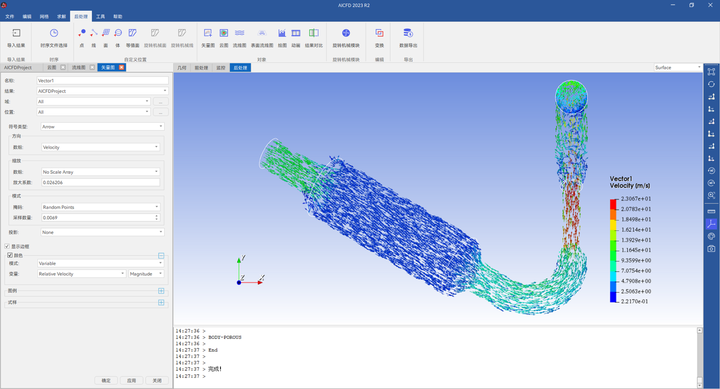Open the 数据导出 data export icon
This screenshot has height=389, width=720.
click(x=408, y=33)
